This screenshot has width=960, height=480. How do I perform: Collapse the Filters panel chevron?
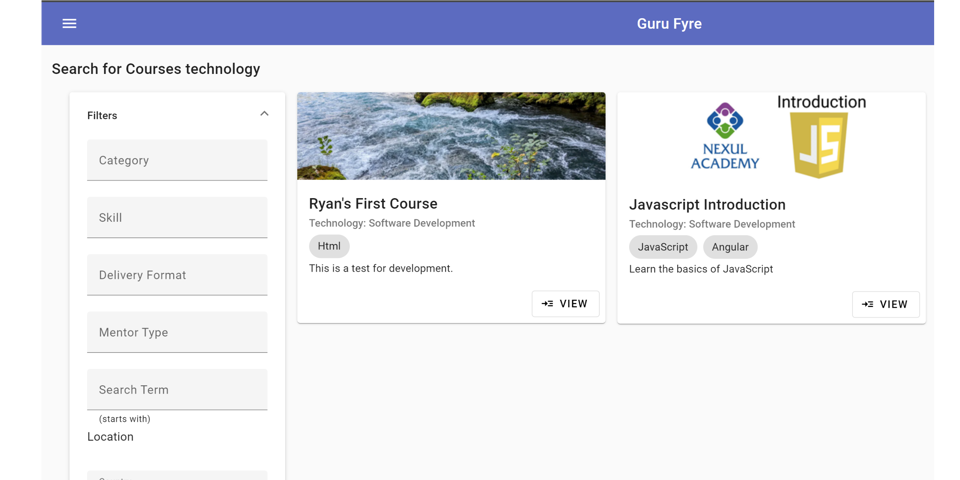tap(264, 114)
